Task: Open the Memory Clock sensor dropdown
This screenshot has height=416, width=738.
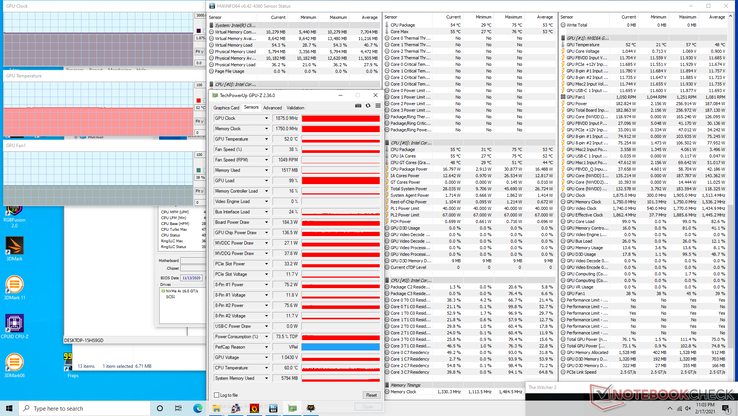Action: 266,128
